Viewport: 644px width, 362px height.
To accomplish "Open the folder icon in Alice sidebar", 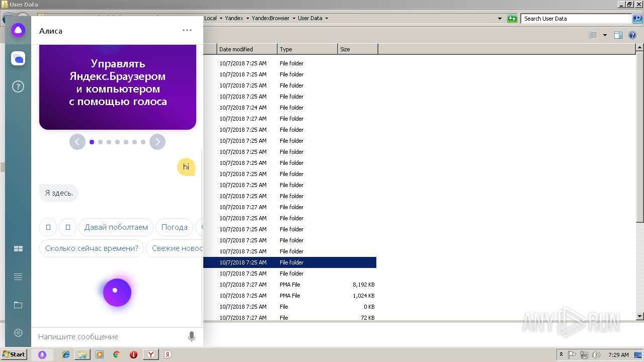I will pyautogui.click(x=18, y=305).
